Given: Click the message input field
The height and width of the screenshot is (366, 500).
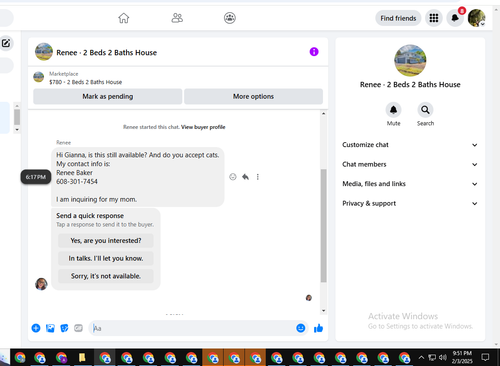Looking at the screenshot, I should coord(192,328).
